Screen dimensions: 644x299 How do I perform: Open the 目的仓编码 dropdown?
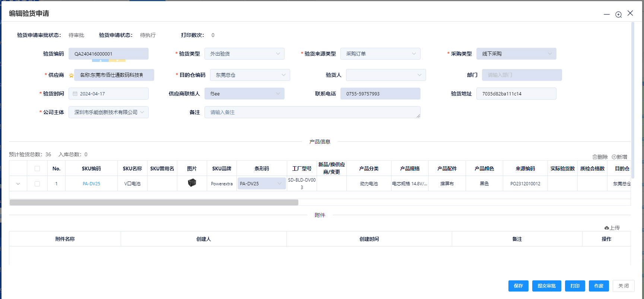[250, 75]
